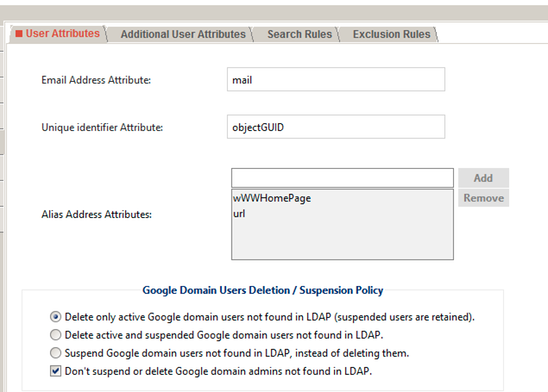This screenshot has width=548, height=392.
Task: Click the Email Address Attribute field
Action: [336, 80]
